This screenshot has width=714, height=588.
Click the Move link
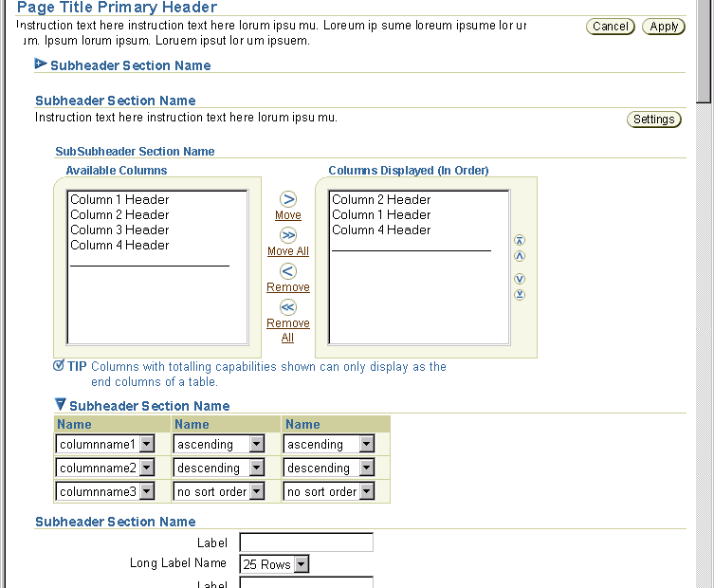click(x=288, y=215)
